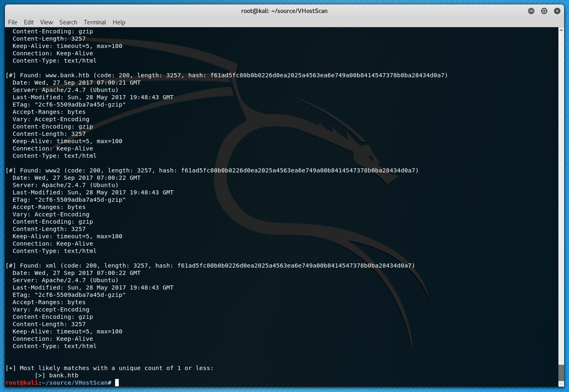
Task: Open the View menu
Action: tap(46, 22)
